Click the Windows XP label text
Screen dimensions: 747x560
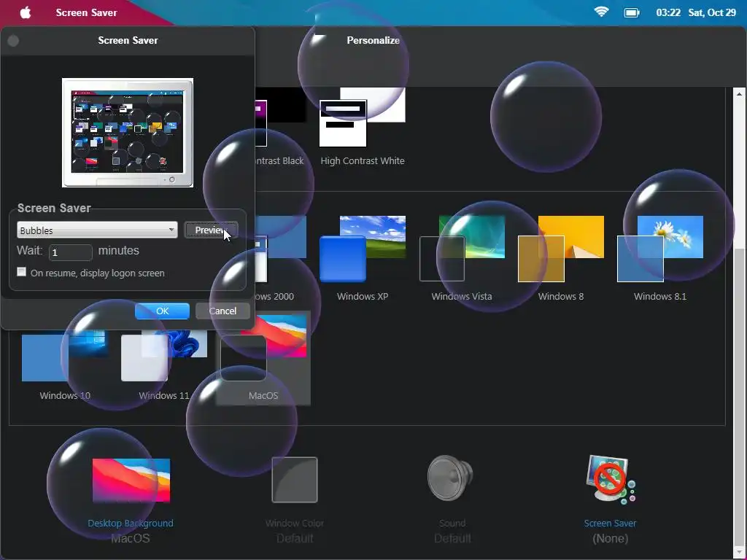coord(363,296)
